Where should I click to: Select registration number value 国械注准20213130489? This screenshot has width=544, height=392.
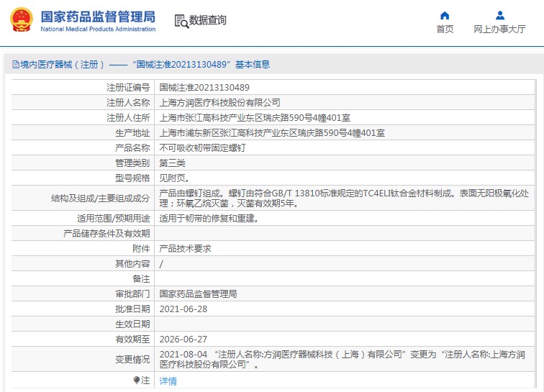[x=204, y=88]
